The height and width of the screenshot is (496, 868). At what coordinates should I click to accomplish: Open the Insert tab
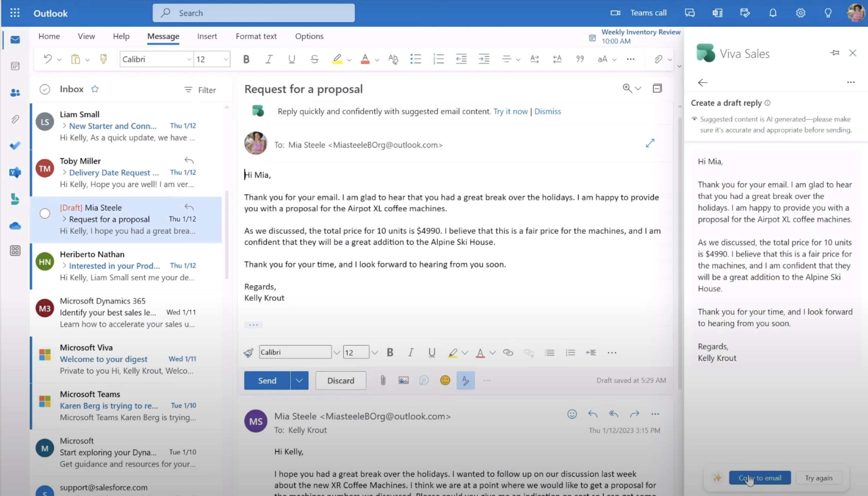pyautogui.click(x=207, y=36)
